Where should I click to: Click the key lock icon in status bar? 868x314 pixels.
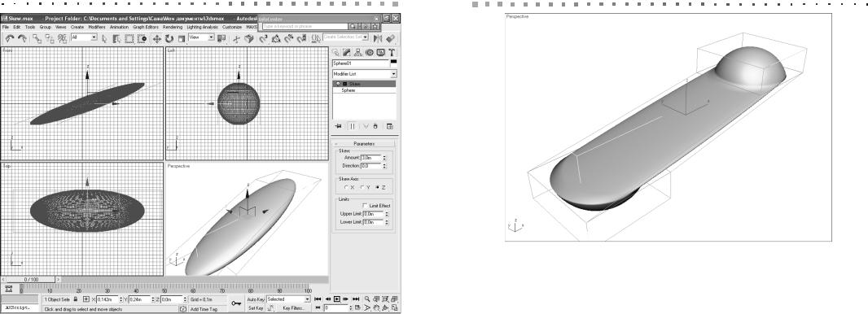point(236,303)
